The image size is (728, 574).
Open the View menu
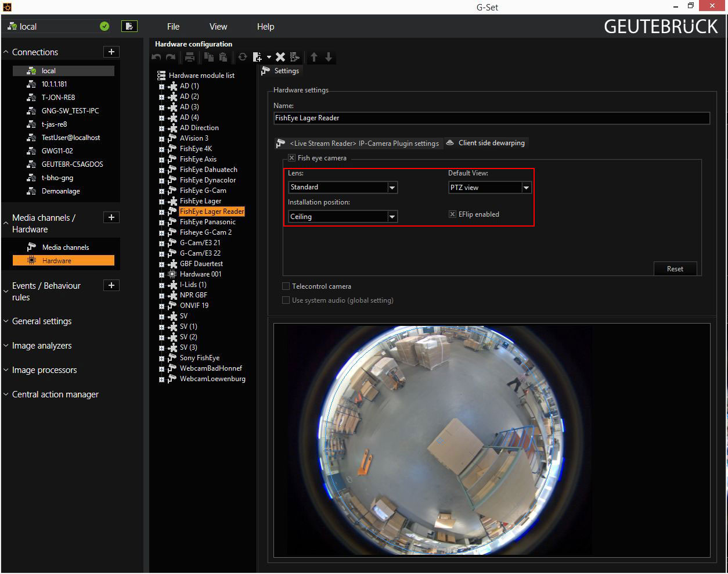click(x=218, y=27)
